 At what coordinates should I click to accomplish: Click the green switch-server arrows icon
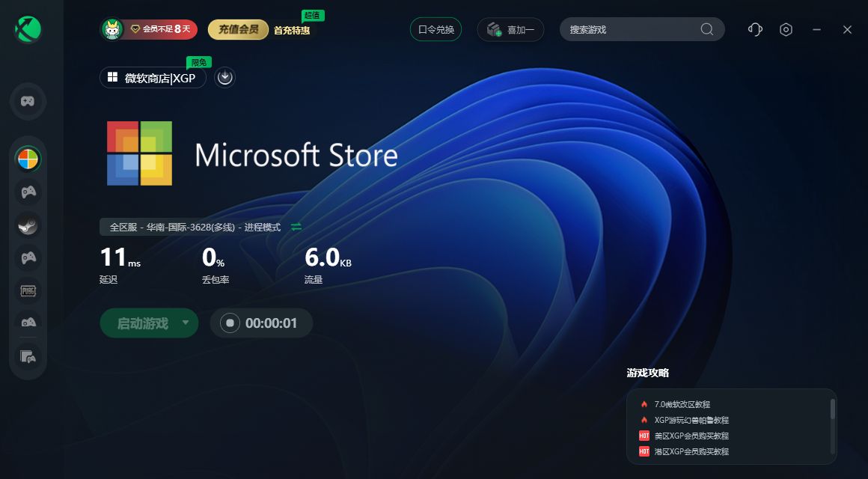pyautogui.click(x=297, y=227)
